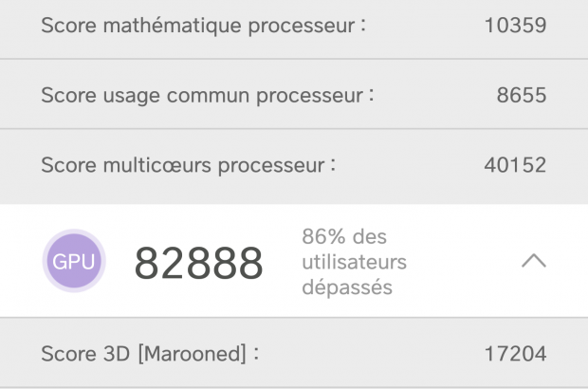Click the word 'multicœurs'
This screenshot has height=389, width=588.
(156, 166)
